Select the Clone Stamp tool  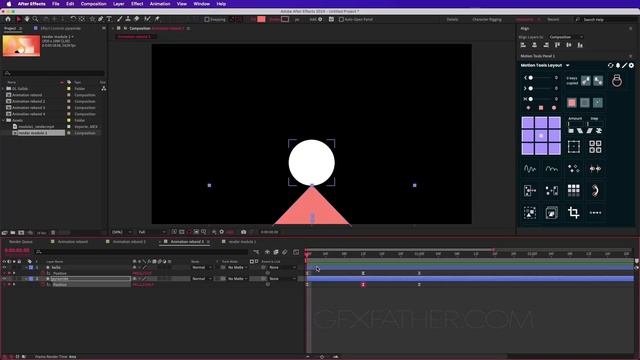click(x=128, y=19)
